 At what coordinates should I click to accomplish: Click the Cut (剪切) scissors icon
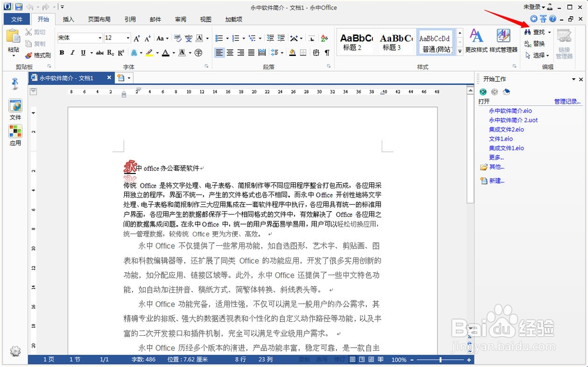[28, 32]
